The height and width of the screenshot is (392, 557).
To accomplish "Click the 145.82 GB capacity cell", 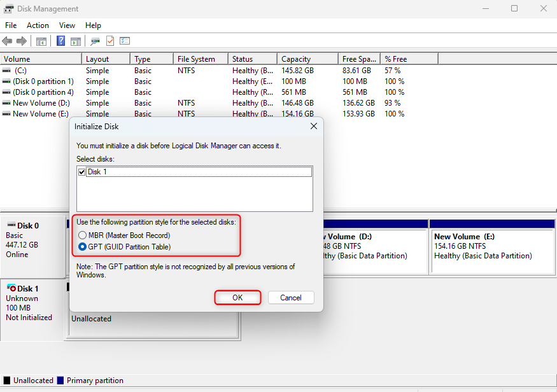I will coord(298,70).
